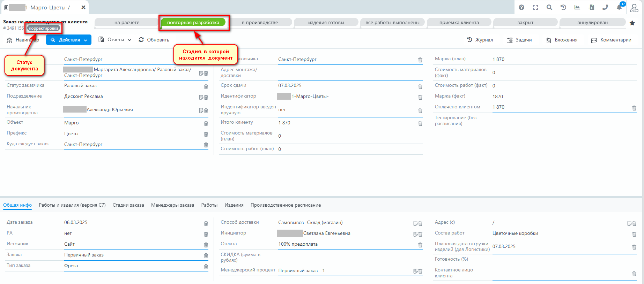The width and height of the screenshot is (644, 284).
Task: Open the user profile icon
Action: 634,7
